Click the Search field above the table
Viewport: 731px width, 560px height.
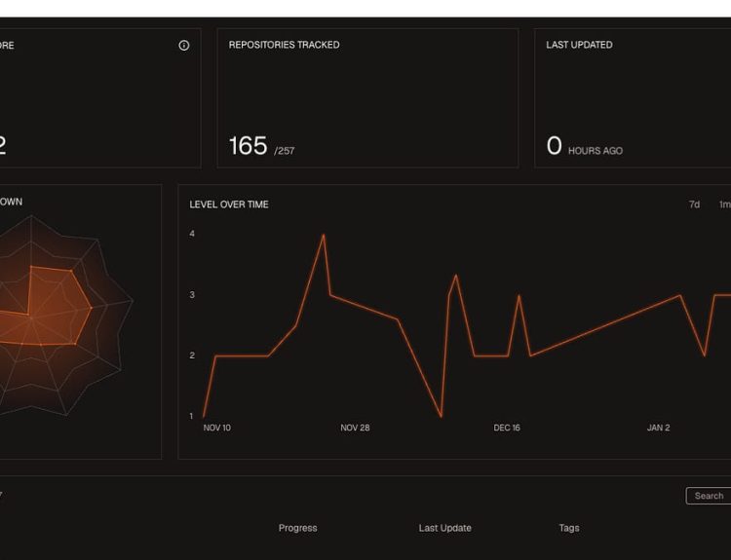709,496
